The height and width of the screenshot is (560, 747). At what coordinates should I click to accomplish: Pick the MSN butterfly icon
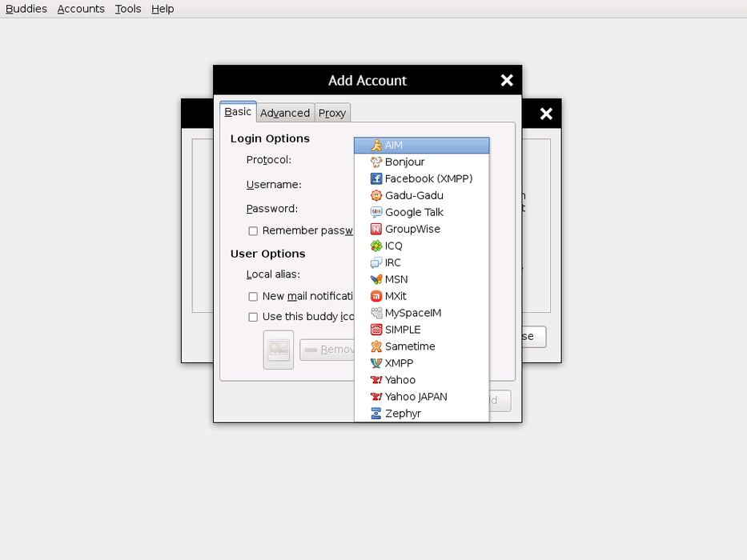[376, 280]
